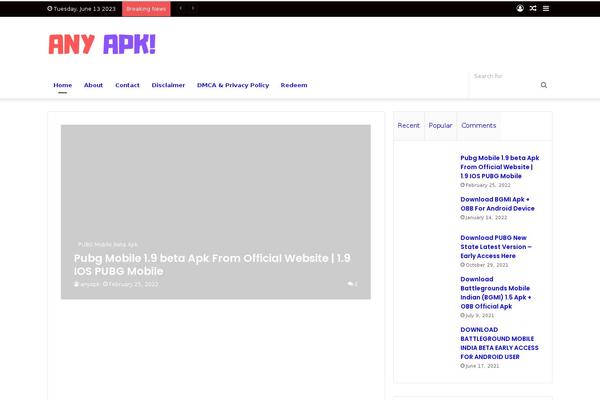The image size is (600, 400).
Task: Click the PUBG Mobile Beta Apk category tag
Action: tap(108, 244)
